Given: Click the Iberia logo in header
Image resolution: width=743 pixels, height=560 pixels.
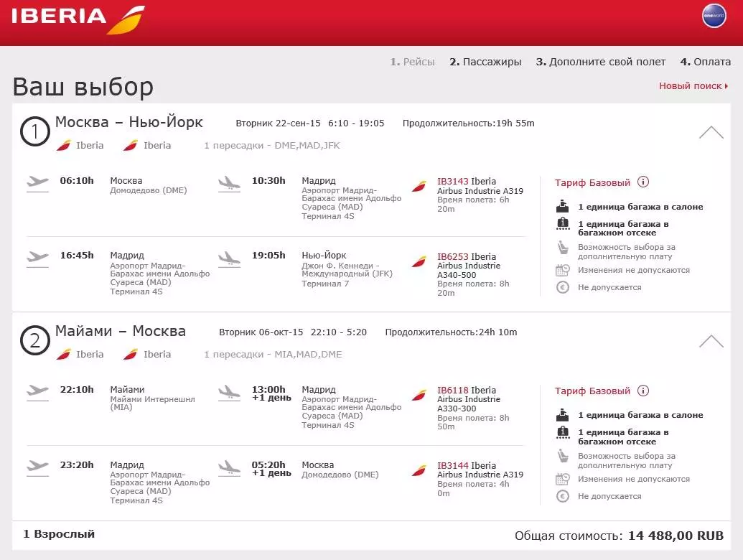Looking at the screenshot, I should point(78,19).
